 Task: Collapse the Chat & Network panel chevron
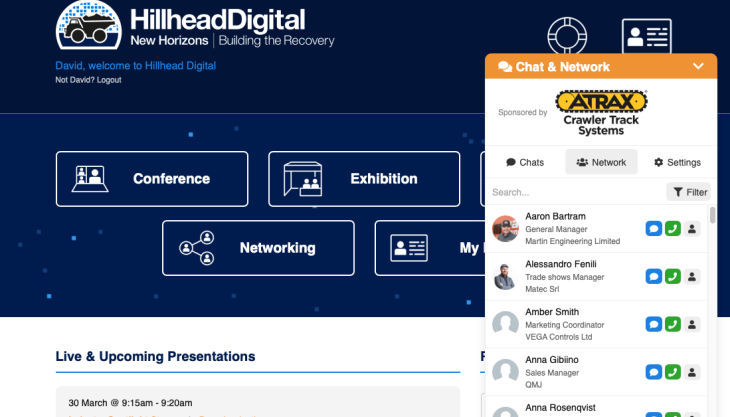pyautogui.click(x=698, y=66)
